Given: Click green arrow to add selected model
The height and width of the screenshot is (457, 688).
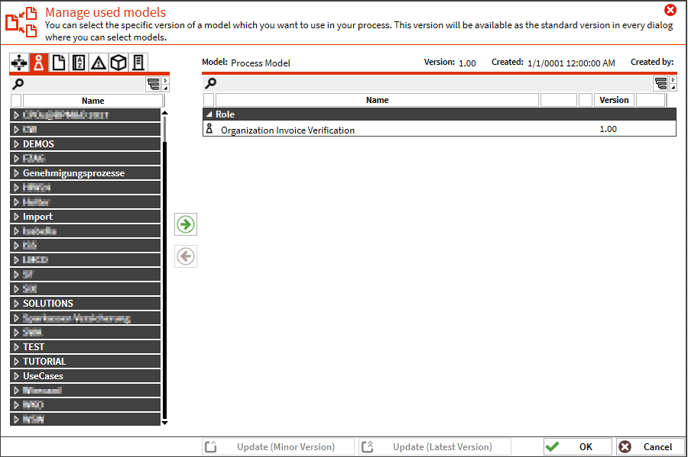Looking at the screenshot, I should click(x=186, y=225).
